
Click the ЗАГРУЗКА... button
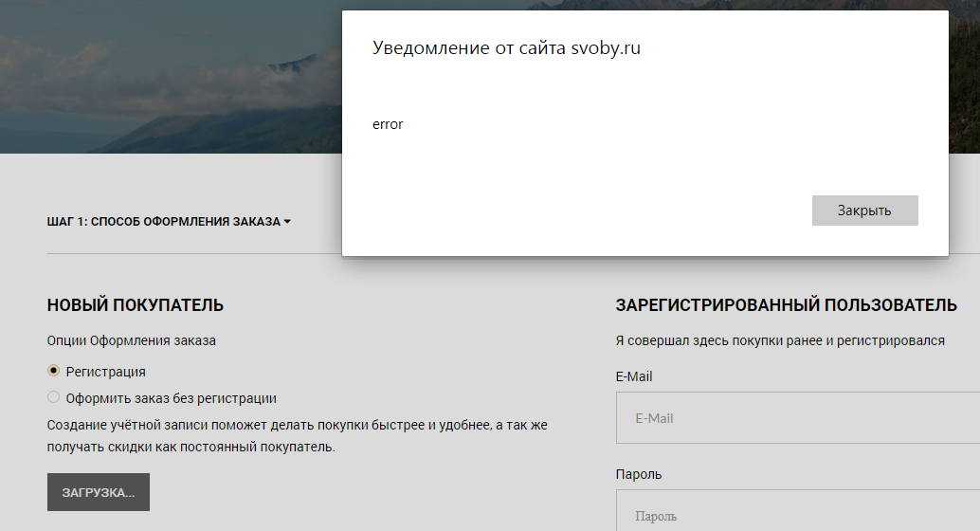click(99, 492)
